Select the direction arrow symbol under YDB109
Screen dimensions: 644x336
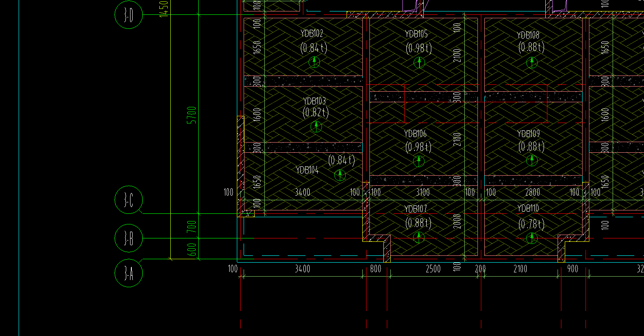[532, 160]
